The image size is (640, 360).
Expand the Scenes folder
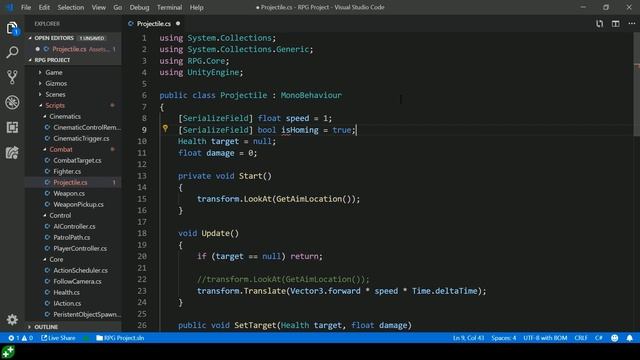[x=55, y=94]
